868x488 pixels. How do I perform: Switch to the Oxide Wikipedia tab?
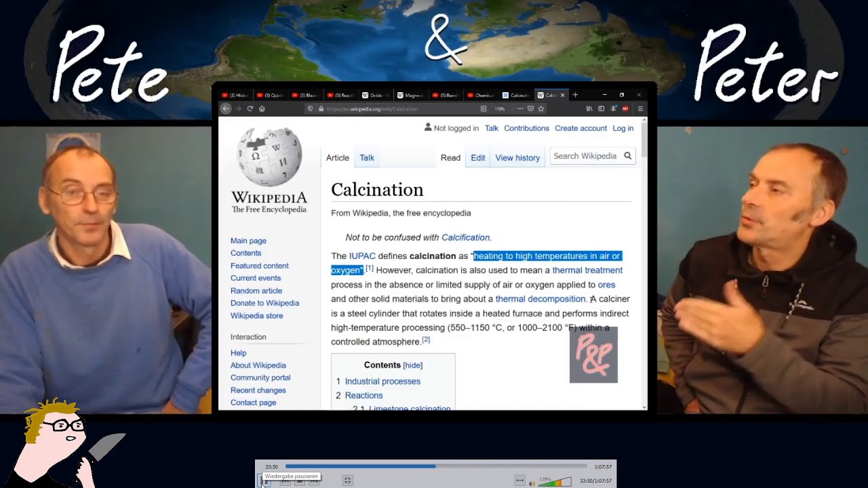coord(375,95)
